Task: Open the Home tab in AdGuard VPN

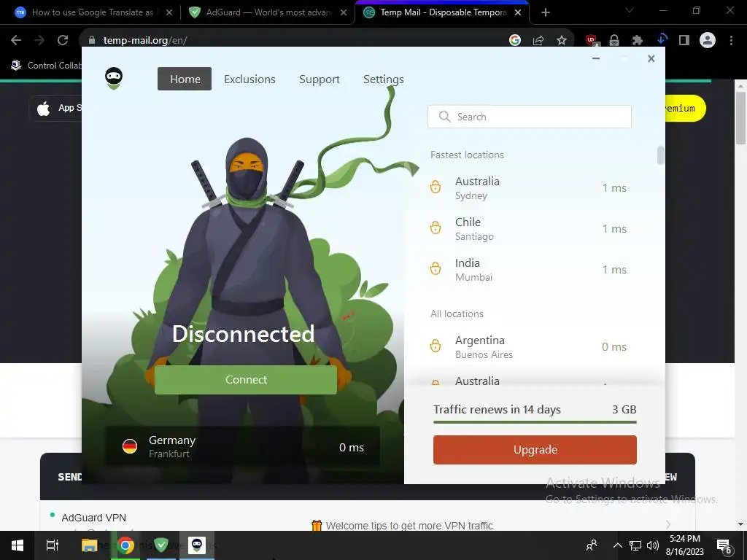Action: 185,79
